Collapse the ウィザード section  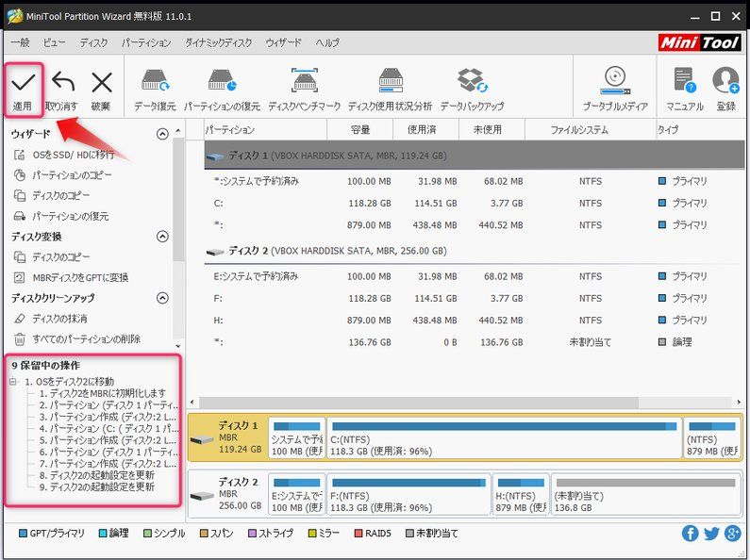point(162,134)
